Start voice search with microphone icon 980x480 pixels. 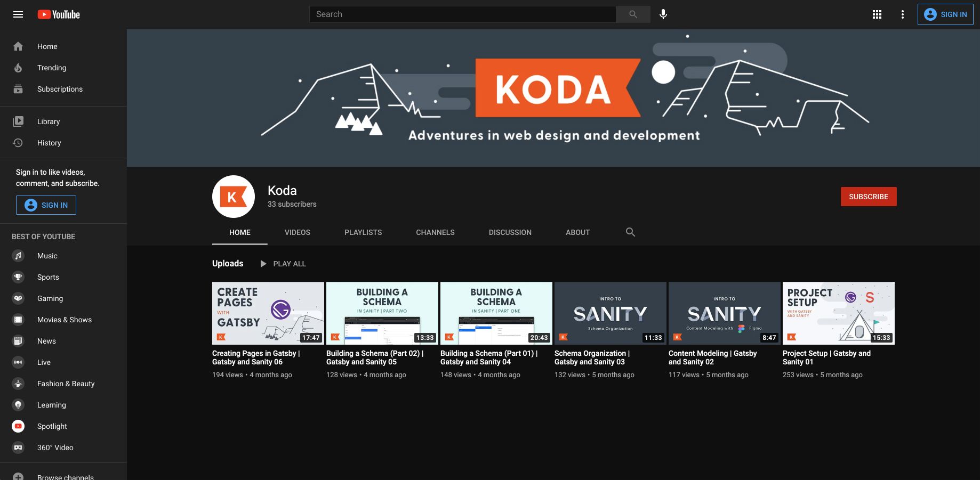coord(663,14)
